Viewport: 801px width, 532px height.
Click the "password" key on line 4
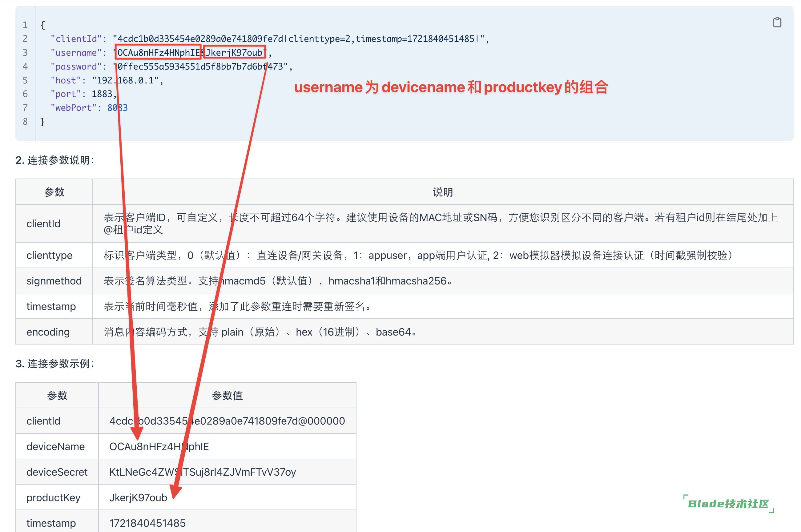tap(76, 66)
